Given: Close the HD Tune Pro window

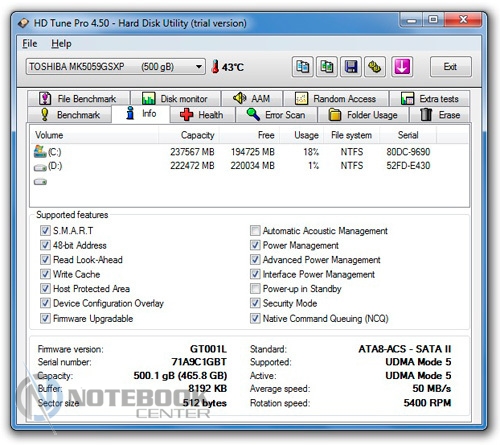Looking at the screenshot, I should 463,20.
